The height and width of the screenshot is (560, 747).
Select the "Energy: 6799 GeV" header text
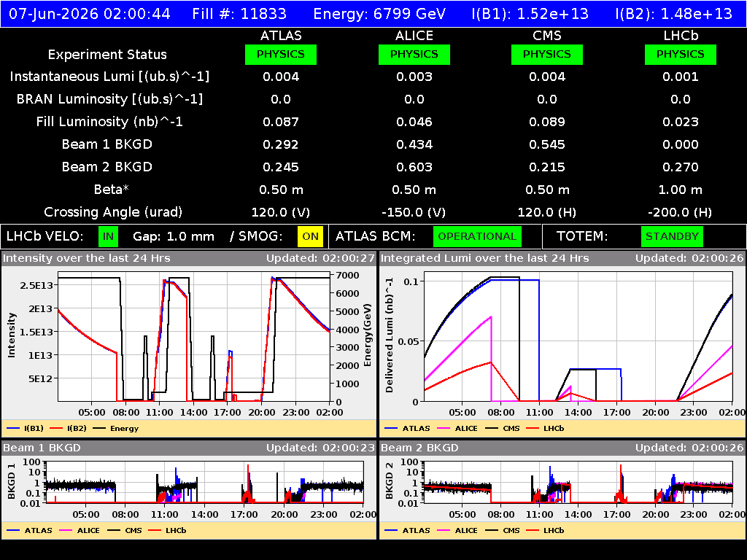pyautogui.click(x=379, y=14)
